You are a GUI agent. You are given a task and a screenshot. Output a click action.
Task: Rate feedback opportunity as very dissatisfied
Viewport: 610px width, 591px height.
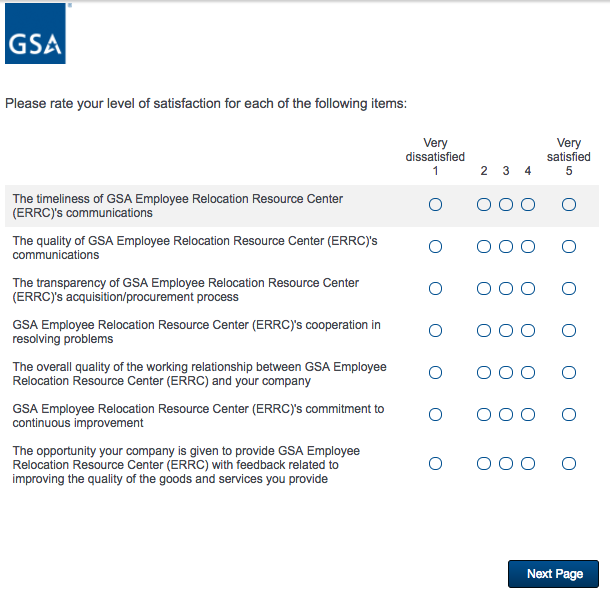tap(435, 464)
